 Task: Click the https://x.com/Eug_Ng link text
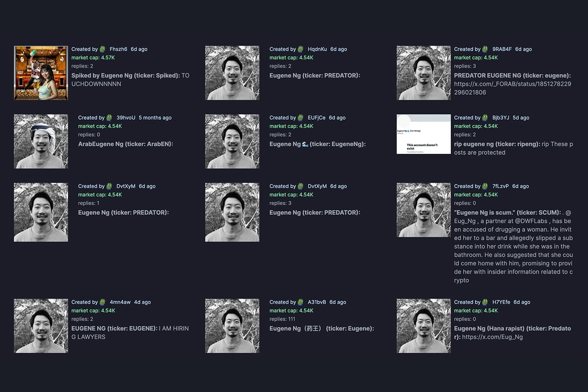tap(492, 337)
